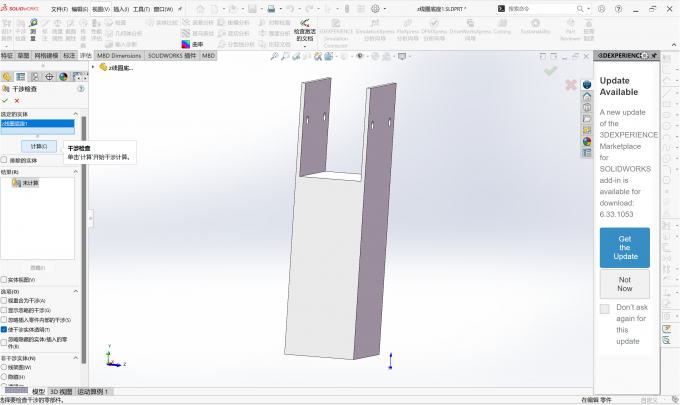Click Get the Update button

[625, 248]
